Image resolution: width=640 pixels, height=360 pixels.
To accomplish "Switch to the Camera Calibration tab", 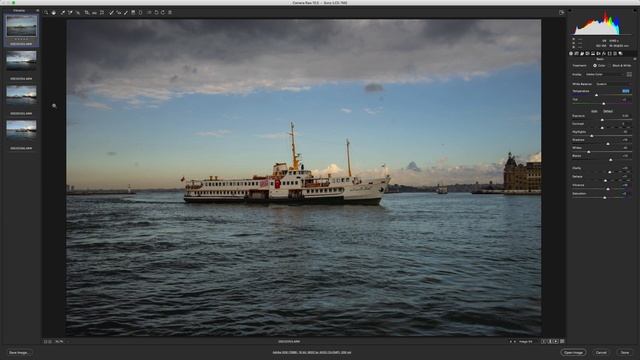I will pyautogui.click(x=609, y=53).
